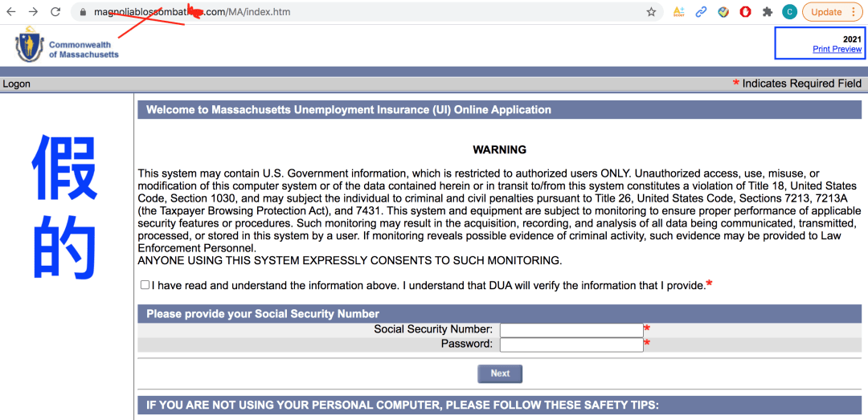Open the Print Preview link
Screen dimensions: 868x420
[837, 49]
